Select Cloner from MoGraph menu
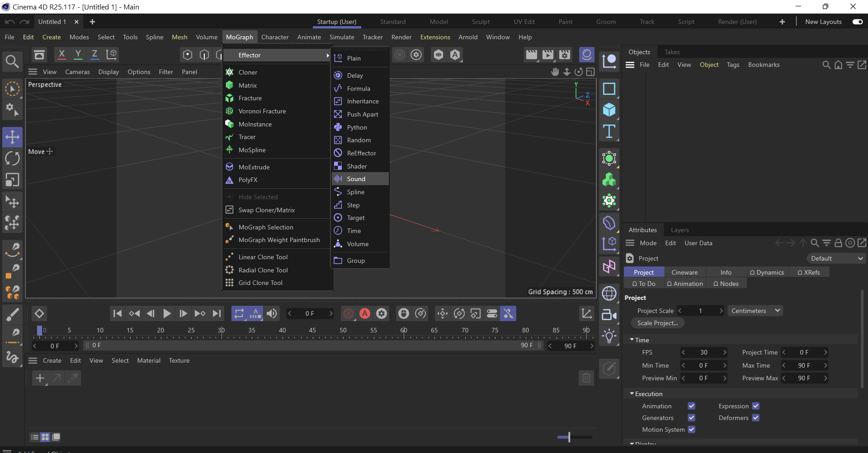This screenshot has height=453, width=868. (278, 72)
